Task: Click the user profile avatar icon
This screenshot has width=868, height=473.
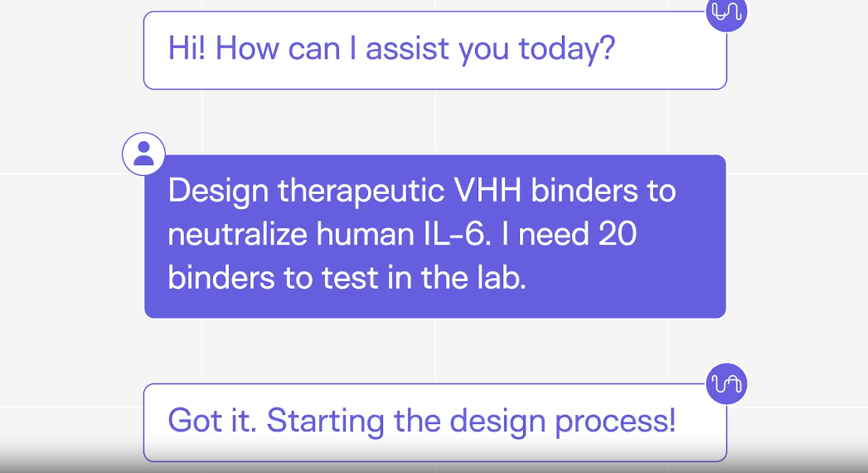Action: tap(143, 154)
